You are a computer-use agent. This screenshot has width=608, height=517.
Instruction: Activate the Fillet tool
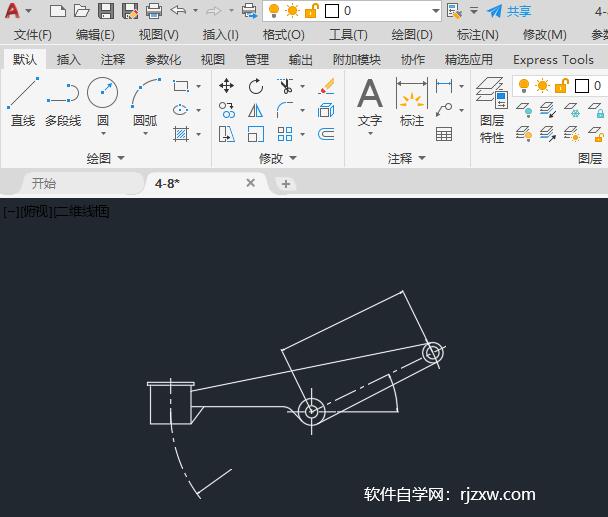tap(285, 110)
